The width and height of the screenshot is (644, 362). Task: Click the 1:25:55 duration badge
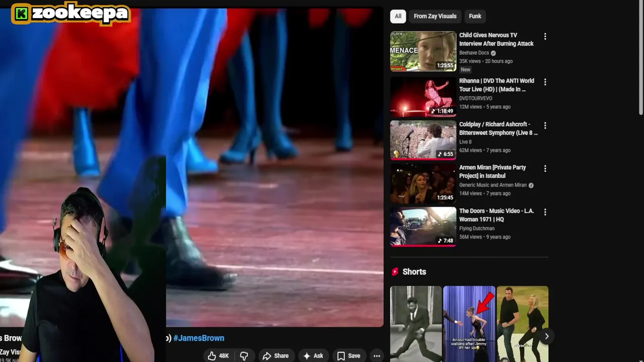coord(445,65)
